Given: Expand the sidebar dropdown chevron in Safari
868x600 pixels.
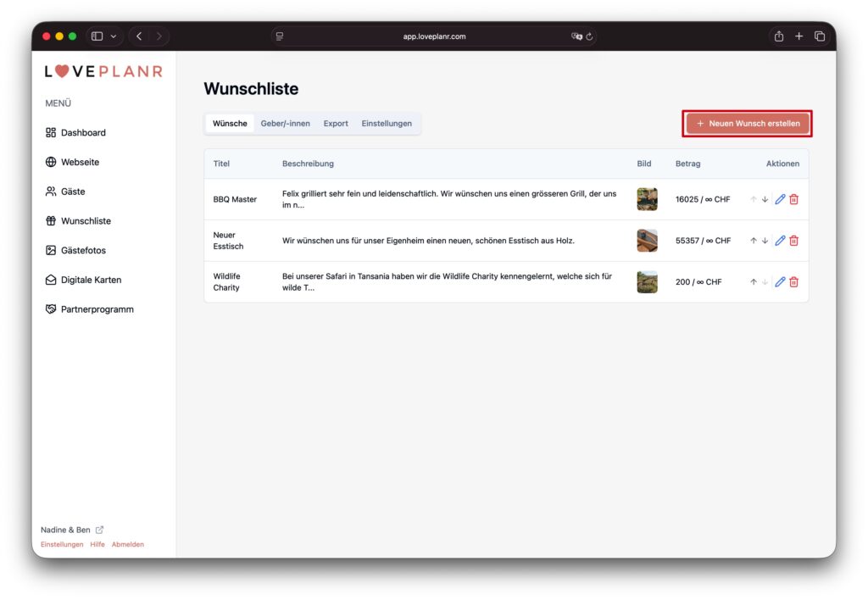Looking at the screenshot, I should click(114, 36).
